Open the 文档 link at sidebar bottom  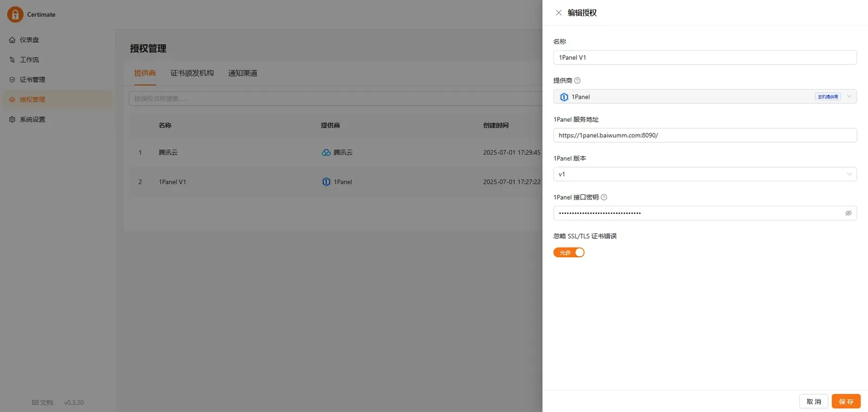click(x=42, y=403)
